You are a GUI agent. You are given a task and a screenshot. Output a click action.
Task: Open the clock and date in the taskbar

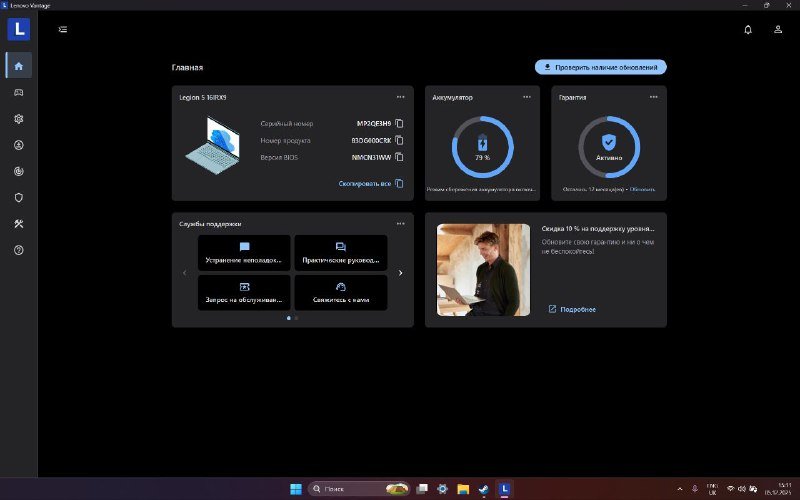click(x=778, y=489)
